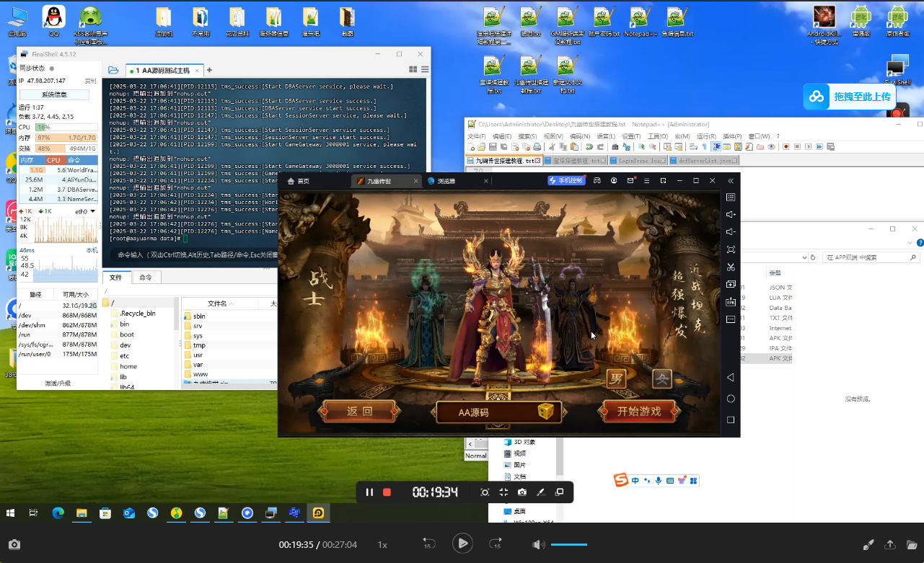Add a new FinalShell tab with plus
Viewport: 924px width, 563px height.
(209, 70)
